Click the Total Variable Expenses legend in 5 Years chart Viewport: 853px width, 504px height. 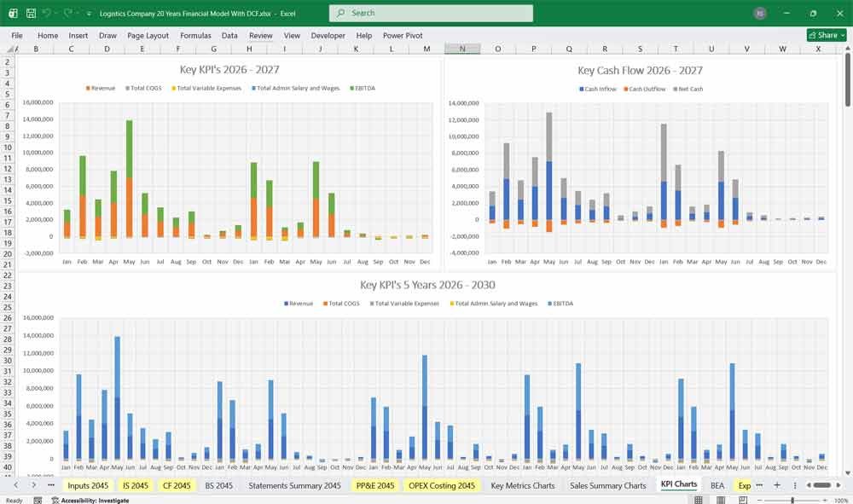tap(404, 304)
